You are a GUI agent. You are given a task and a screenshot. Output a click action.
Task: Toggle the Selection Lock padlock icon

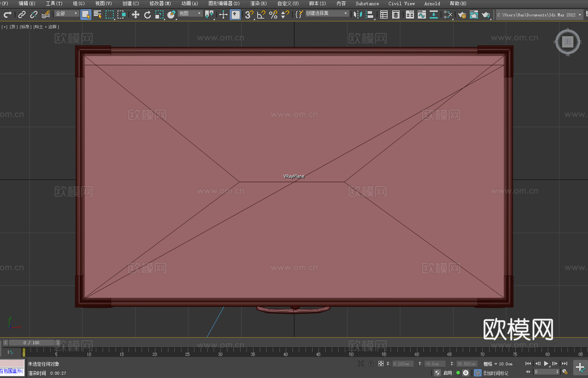point(371,364)
